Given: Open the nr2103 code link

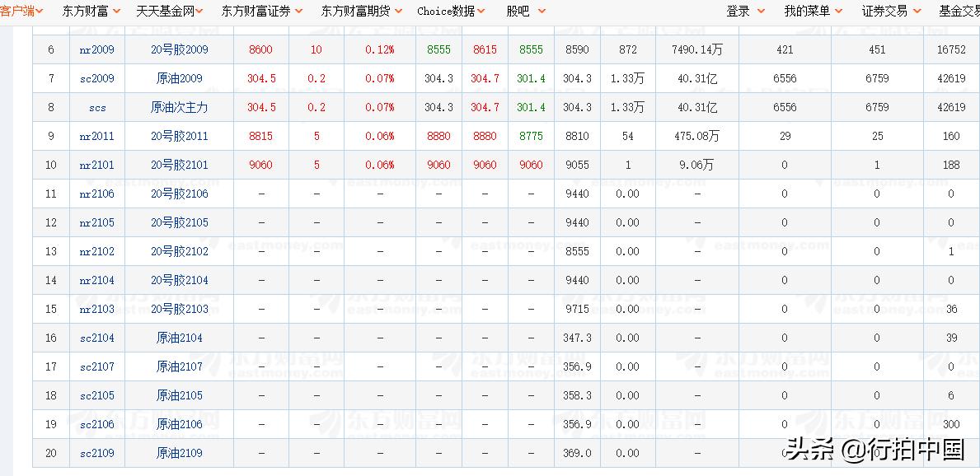Looking at the screenshot, I should coord(97,309).
